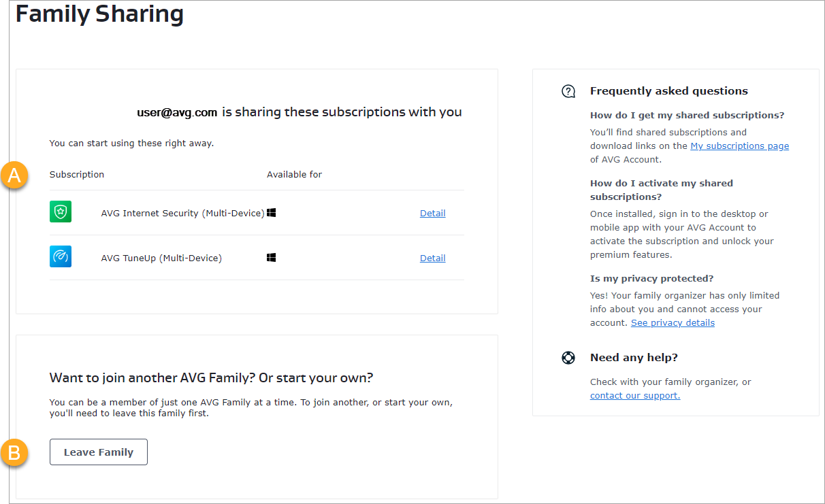Click the Available for column header

click(294, 174)
